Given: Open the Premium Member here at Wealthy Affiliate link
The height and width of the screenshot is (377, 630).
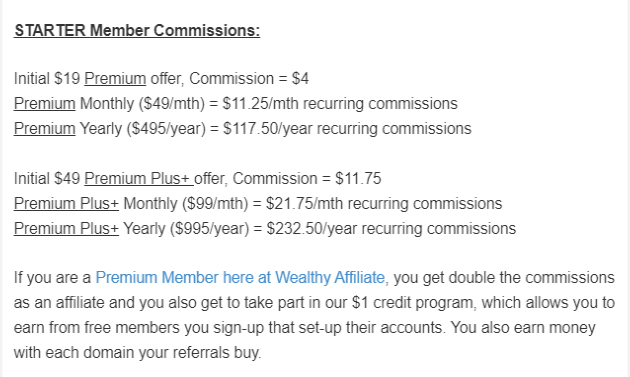Looking at the screenshot, I should [240, 277].
